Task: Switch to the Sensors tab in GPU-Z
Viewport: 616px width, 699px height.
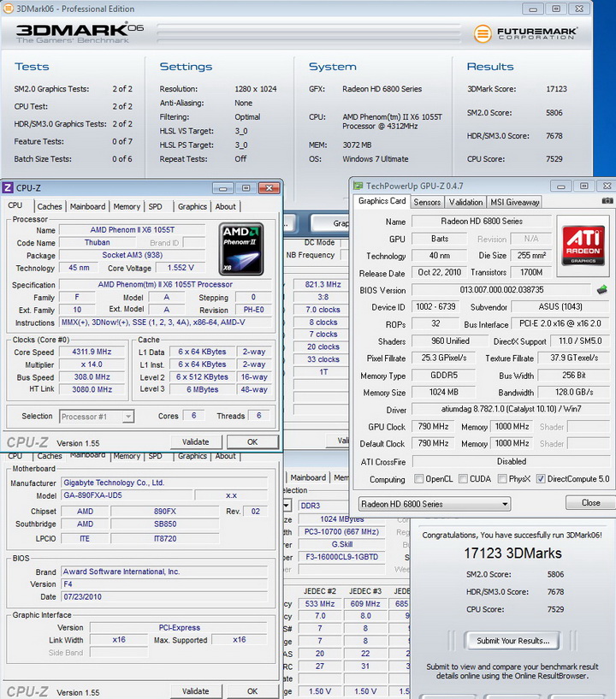Action: coord(427,202)
